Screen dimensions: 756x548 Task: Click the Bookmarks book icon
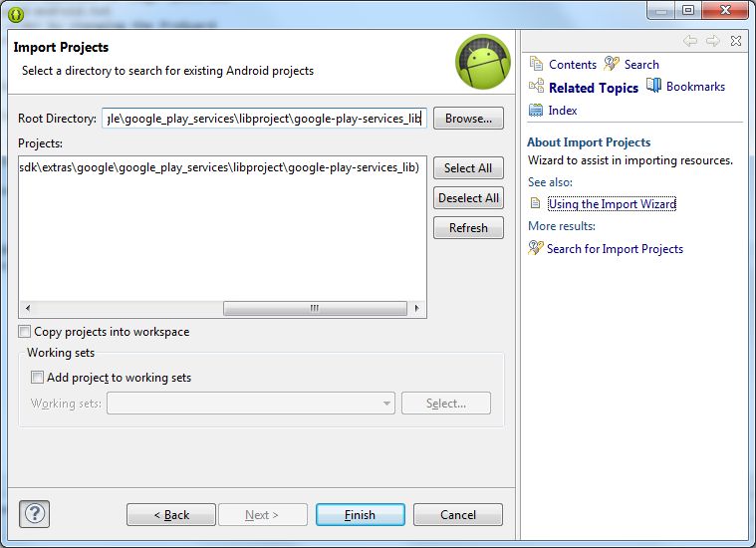(653, 86)
